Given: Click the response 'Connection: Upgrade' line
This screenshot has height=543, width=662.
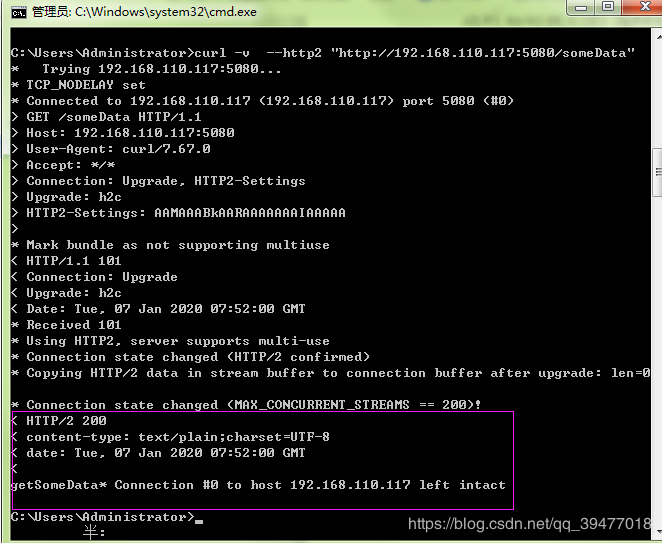Looking at the screenshot, I should pos(94,277).
